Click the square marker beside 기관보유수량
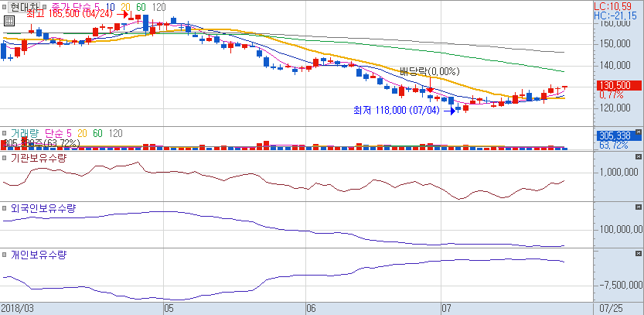The image size is (644, 315). point(5,158)
